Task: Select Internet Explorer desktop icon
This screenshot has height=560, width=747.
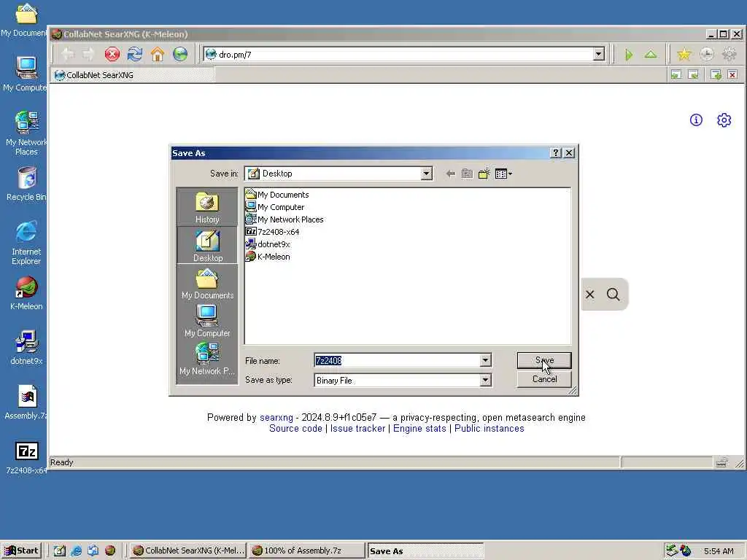Action: [x=26, y=243]
